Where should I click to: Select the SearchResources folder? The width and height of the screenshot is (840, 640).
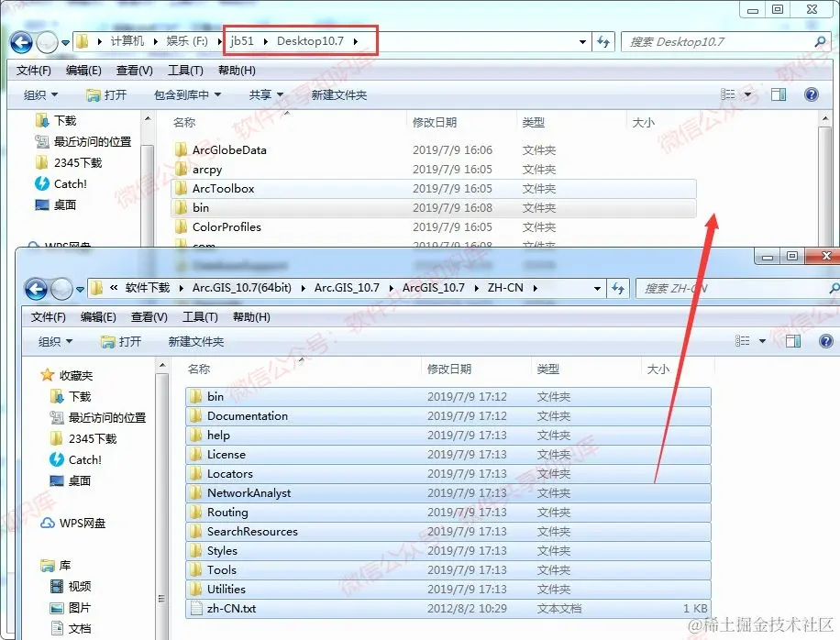pyautogui.click(x=448, y=532)
